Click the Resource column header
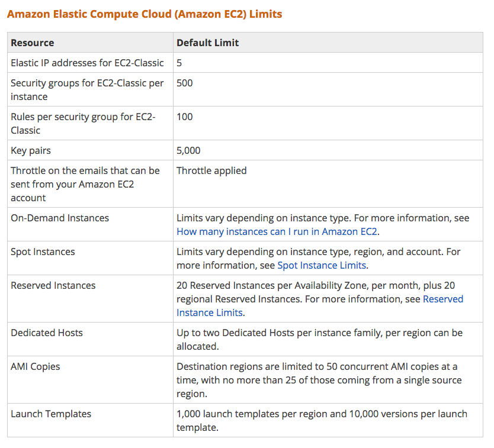 click(33, 43)
